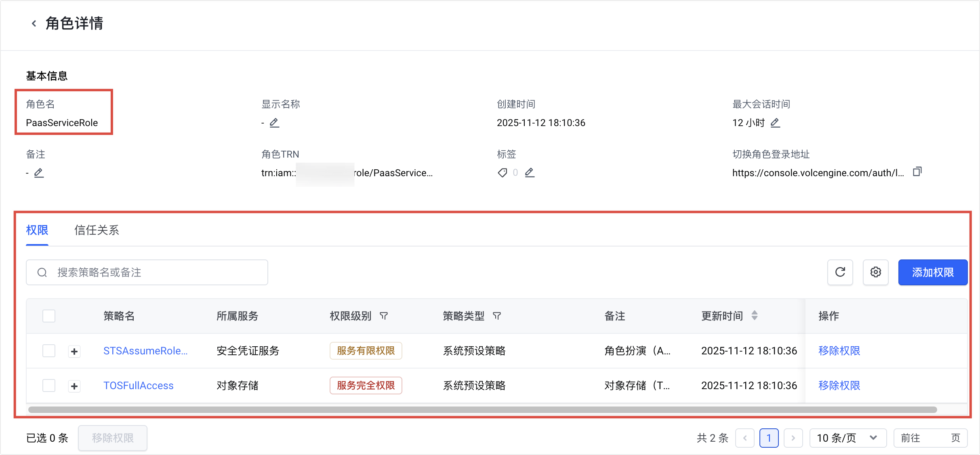Screen dimensions: 980x455
Task: Edit tags using the 标签 pencil icon
Action: point(529,173)
